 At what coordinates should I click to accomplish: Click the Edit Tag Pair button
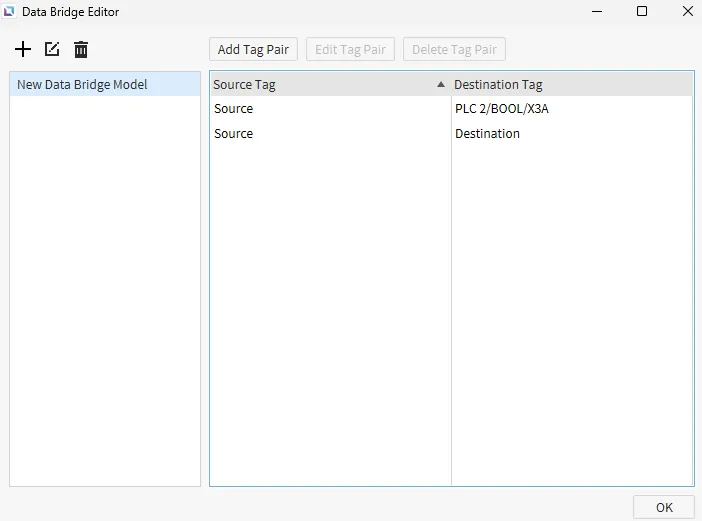350,49
